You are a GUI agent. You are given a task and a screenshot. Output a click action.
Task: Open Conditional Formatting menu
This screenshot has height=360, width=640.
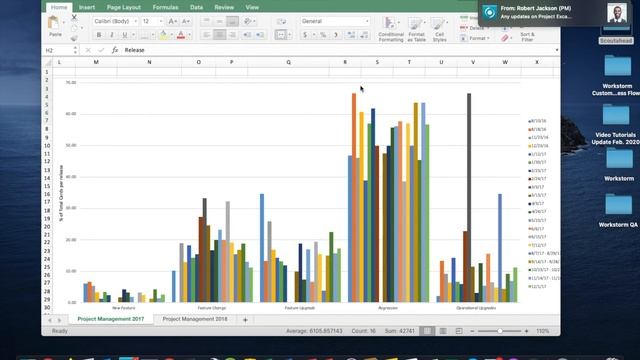(391, 29)
